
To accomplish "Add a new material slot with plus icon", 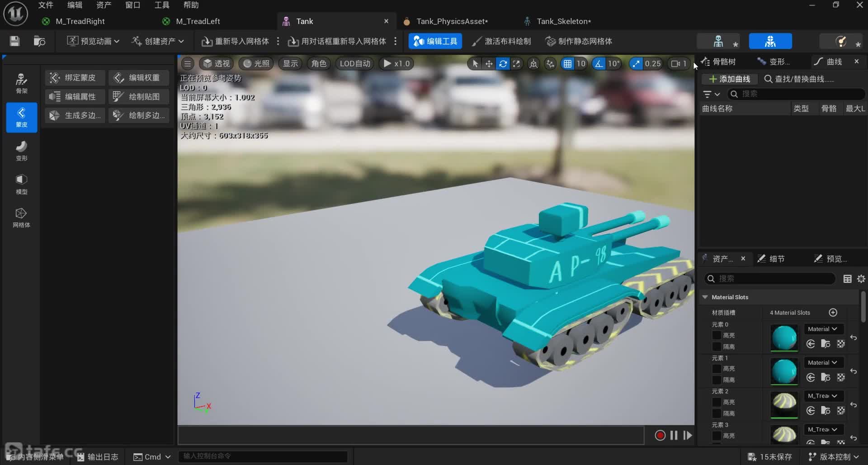I will click(833, 313).
